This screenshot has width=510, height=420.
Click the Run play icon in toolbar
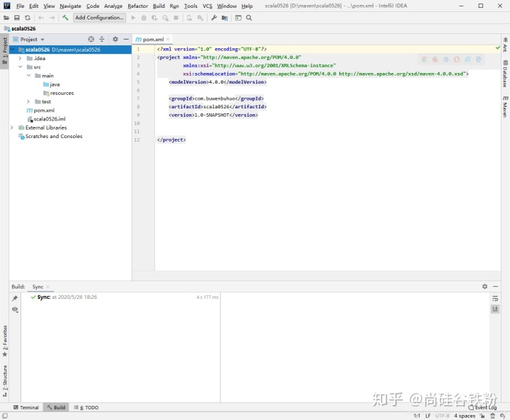point(133,18)
